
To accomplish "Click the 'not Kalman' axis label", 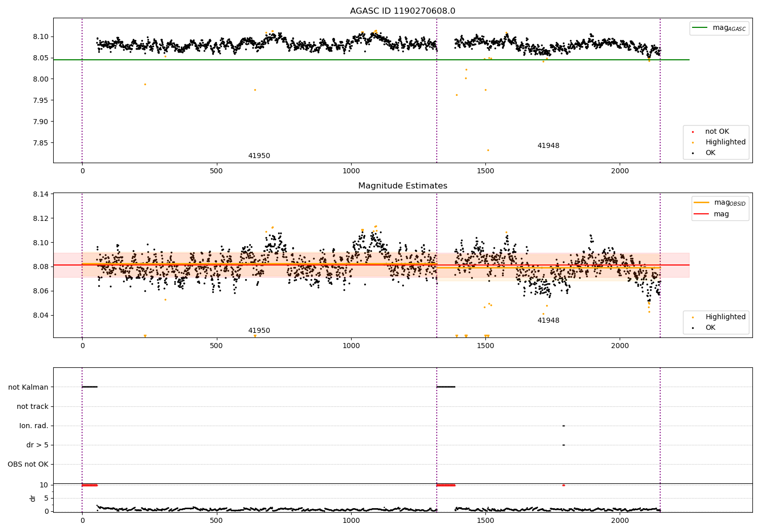I will [28, 387].
